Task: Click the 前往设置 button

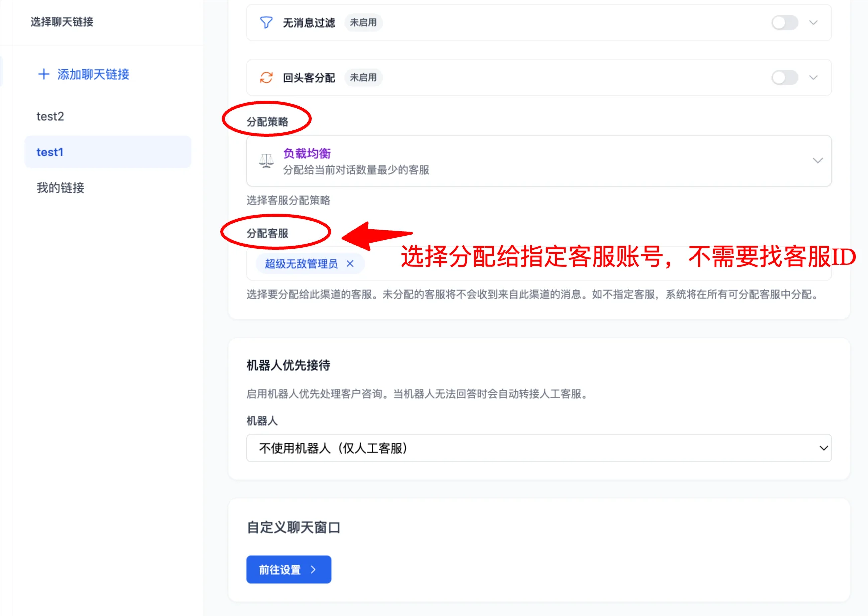Action: click(x=288, y=569)
